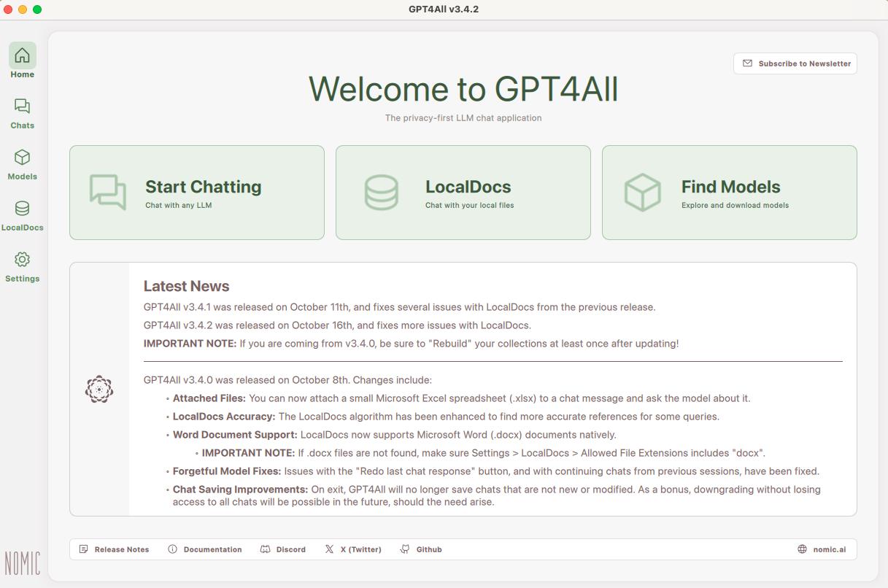
Task: Open the Github link text
Action: [x=429, y=549]
